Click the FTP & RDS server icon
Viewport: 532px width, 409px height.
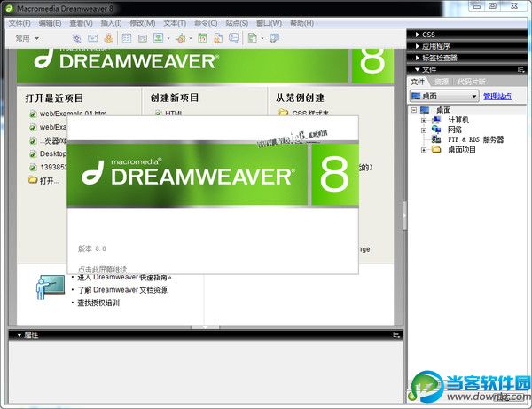[x=436, y=139]
